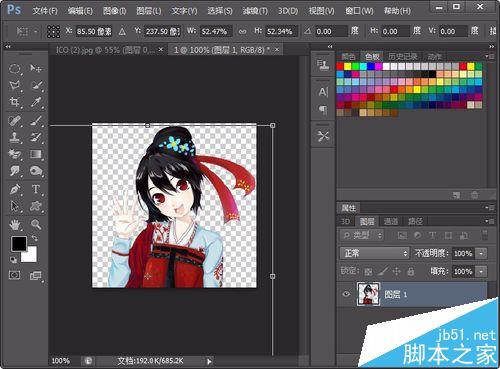Select the Eraser tool
Image resolution: width=500 pixels, height=369 pixels.
point(14,154)
